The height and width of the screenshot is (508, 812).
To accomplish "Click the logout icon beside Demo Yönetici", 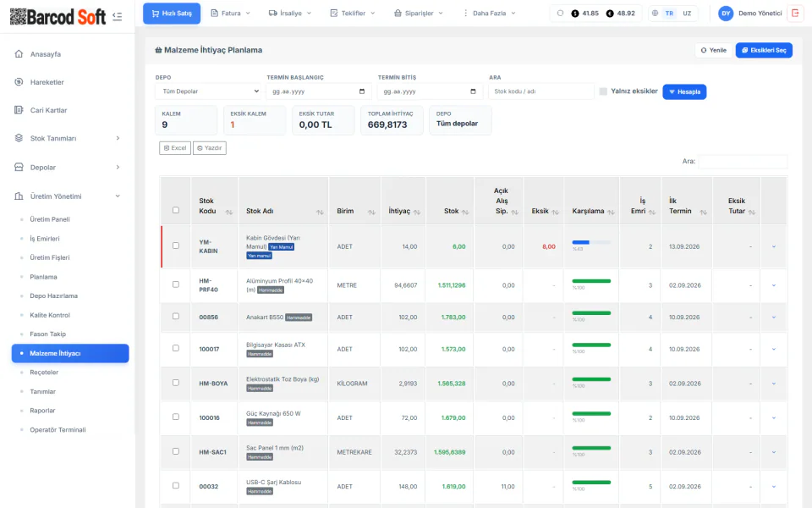I will (x=795, y=14).
